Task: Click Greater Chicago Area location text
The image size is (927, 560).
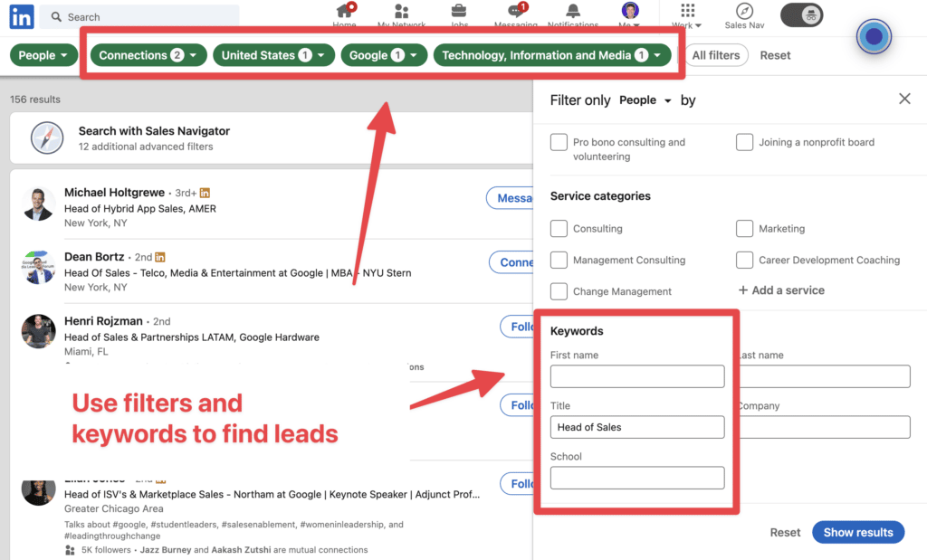Action: coord(113,508)
